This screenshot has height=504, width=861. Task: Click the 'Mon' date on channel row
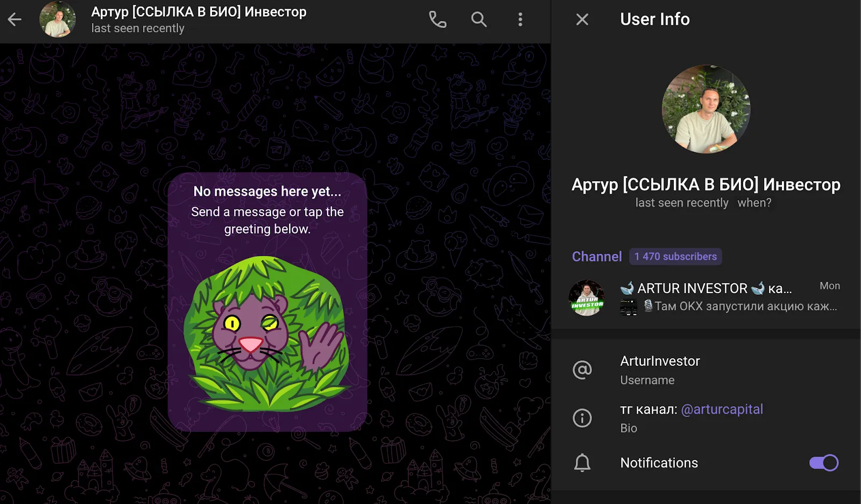(x=829, y=286)
